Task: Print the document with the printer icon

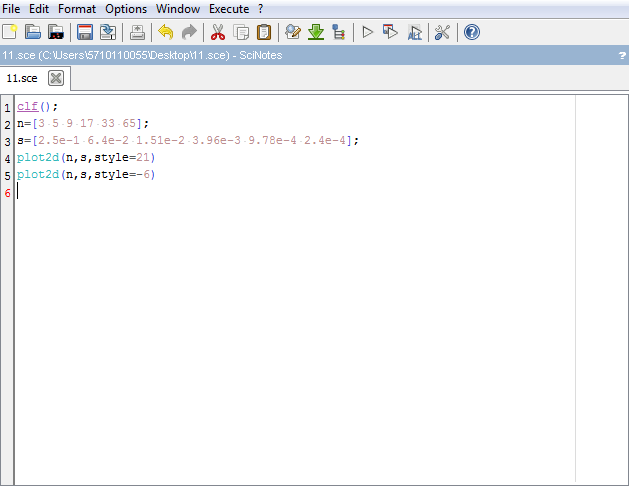Action: 137,32
